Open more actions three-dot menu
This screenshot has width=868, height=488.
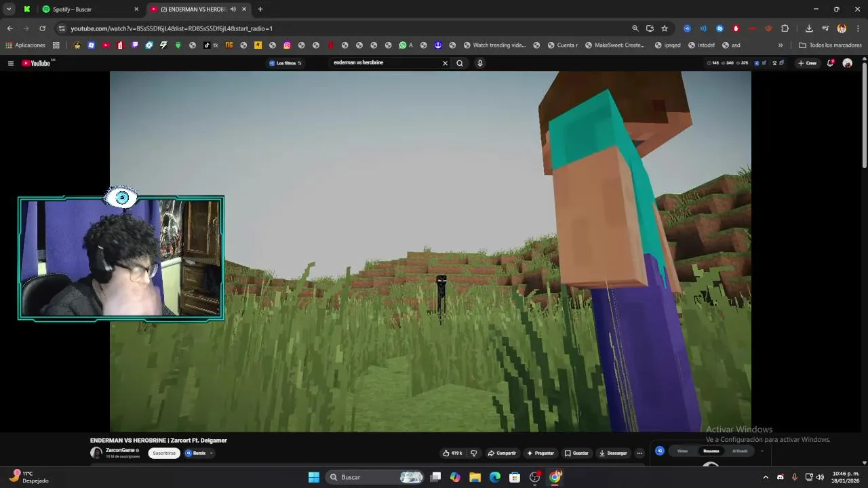pos(639,453)
